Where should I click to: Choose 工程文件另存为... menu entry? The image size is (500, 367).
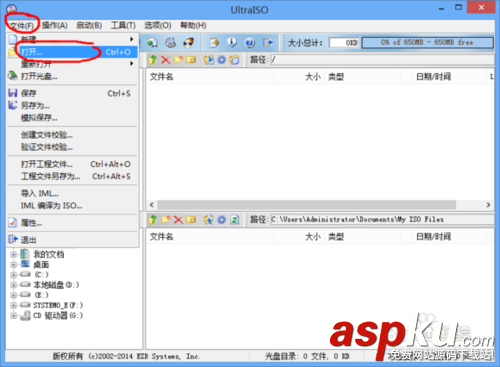pos(72,176)
